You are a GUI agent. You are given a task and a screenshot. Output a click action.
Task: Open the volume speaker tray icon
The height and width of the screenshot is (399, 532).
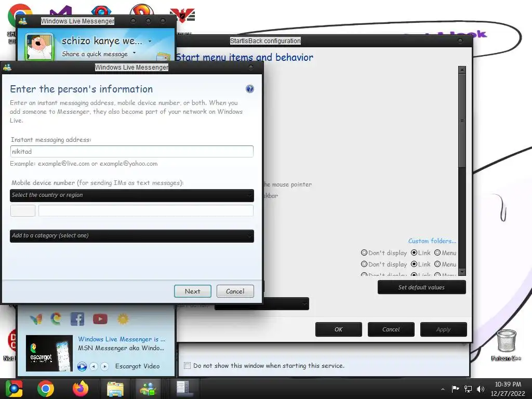point(481,389)
